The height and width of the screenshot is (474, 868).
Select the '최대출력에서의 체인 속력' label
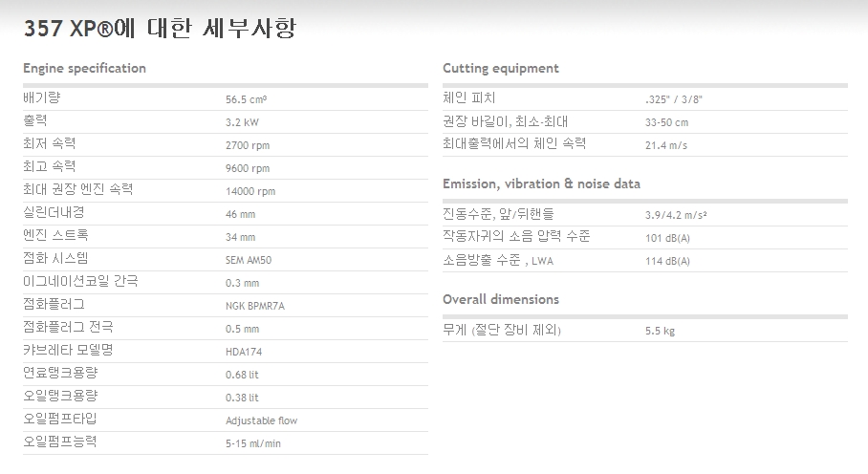[514, 143]
